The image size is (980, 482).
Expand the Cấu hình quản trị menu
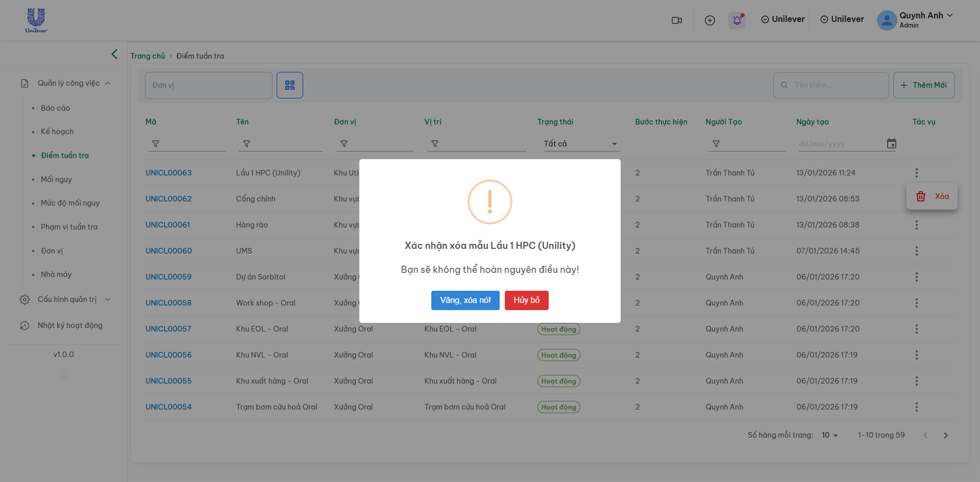pos(66,299)
